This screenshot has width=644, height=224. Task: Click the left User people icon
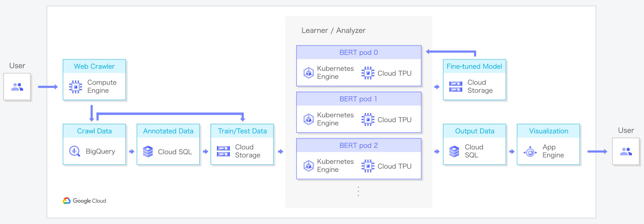(17, 87)
